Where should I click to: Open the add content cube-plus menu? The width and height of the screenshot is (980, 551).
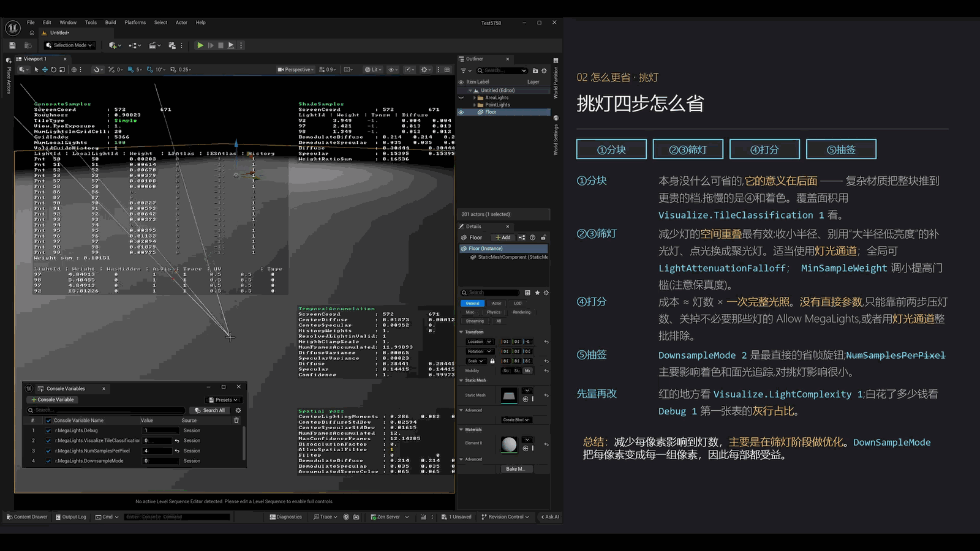[115, 45]
